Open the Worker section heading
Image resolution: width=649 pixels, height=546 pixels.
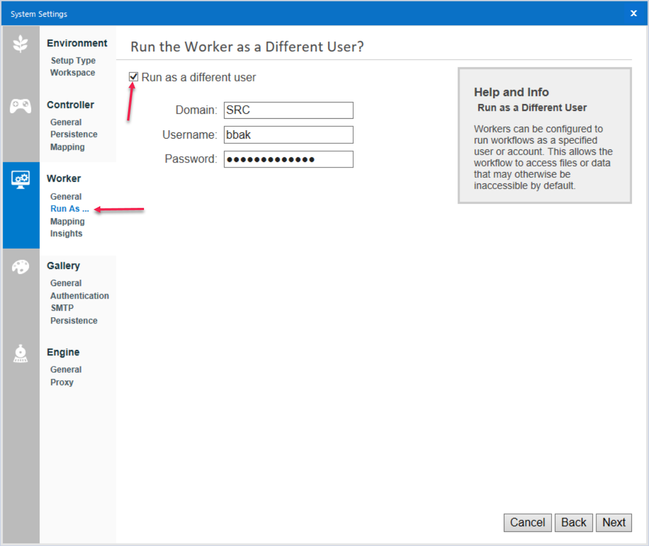pos(64,178)
